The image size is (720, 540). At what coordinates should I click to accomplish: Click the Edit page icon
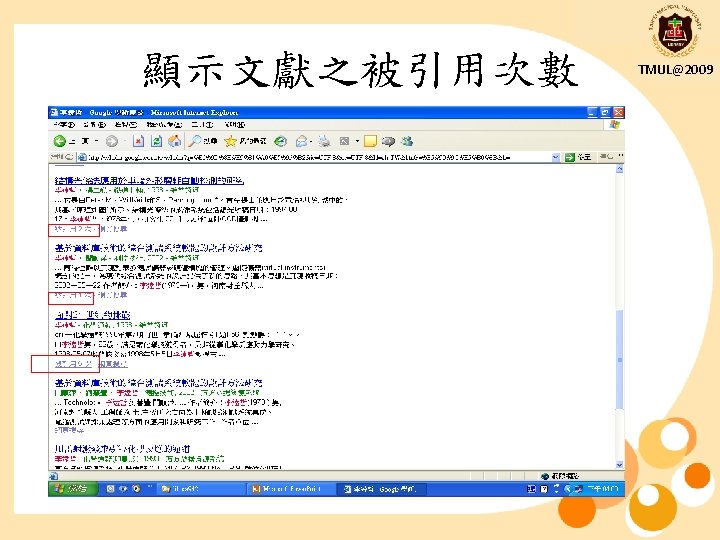coord(344,141)
